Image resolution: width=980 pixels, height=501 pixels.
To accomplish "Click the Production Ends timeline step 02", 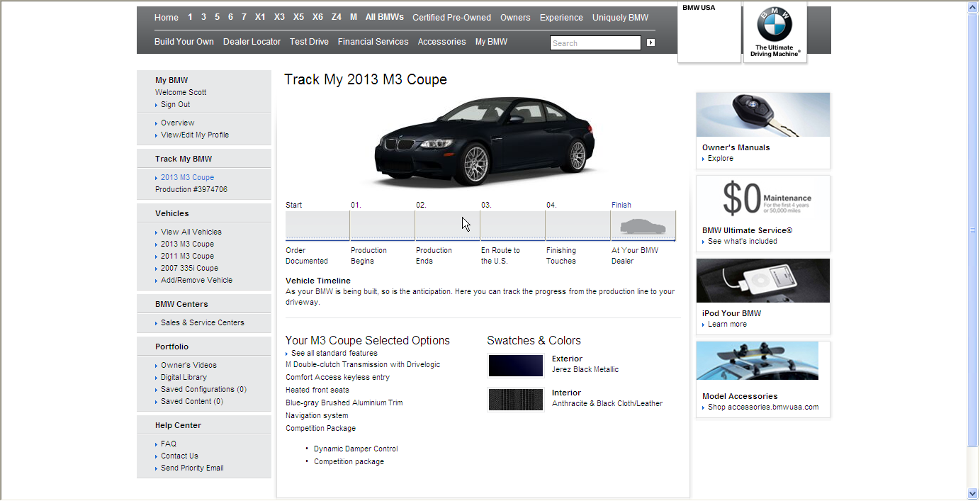I will click(x=448, y=226).
